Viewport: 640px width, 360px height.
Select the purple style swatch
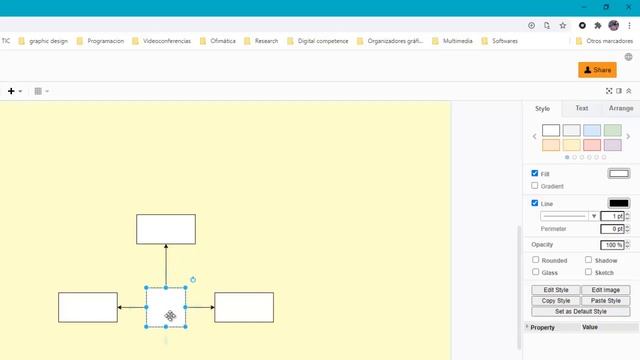[x=612, y=145]
